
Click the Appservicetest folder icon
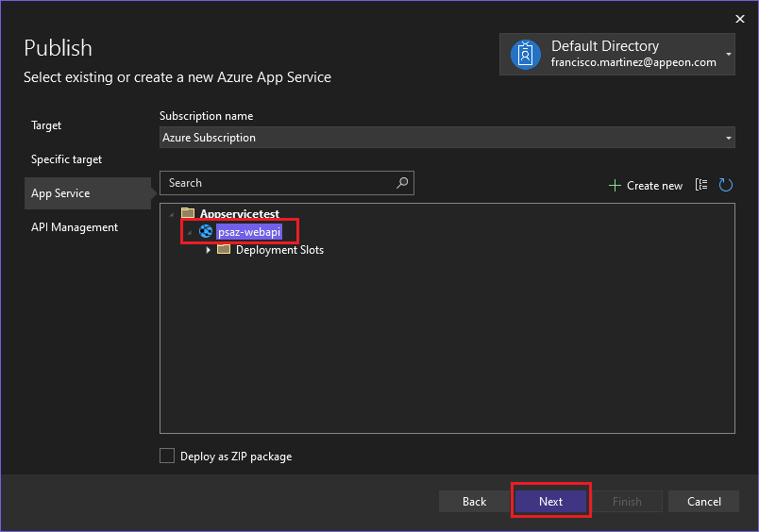tap(188, 213)
